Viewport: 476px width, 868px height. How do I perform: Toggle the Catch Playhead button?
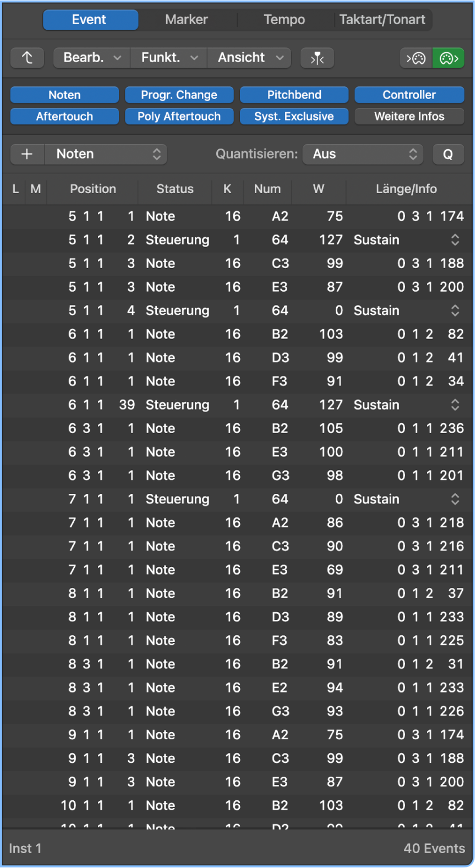317,58
